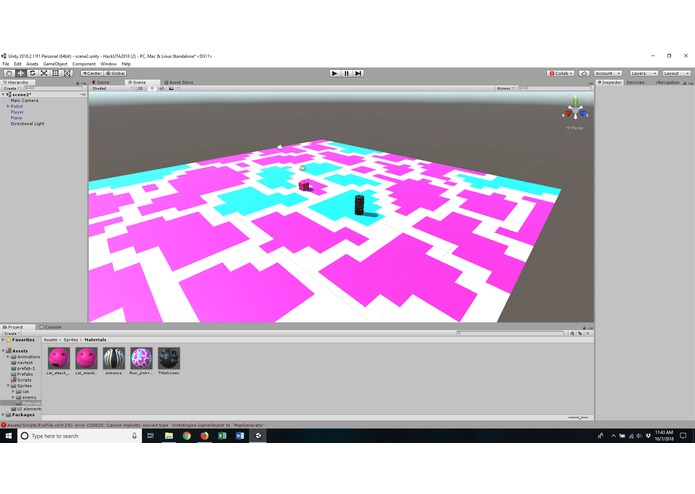Viewport: 695px width, 494px height.
Task: Toggle scene lighting button
Action: tap(152, 88)
